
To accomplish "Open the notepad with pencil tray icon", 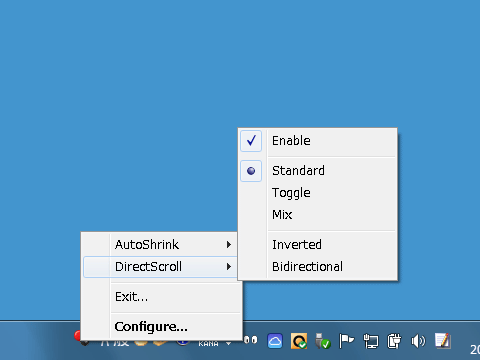I will [x=443, y=341].
